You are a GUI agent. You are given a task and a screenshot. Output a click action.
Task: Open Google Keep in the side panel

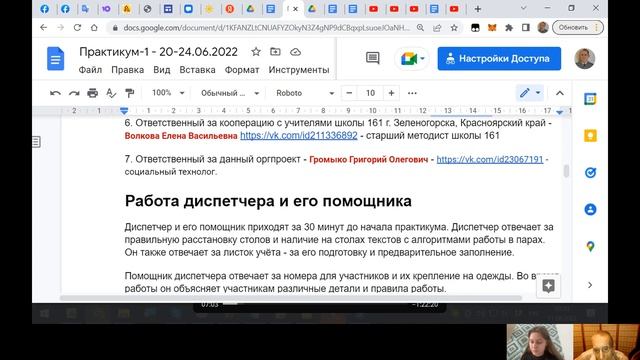tap(590, 136)
